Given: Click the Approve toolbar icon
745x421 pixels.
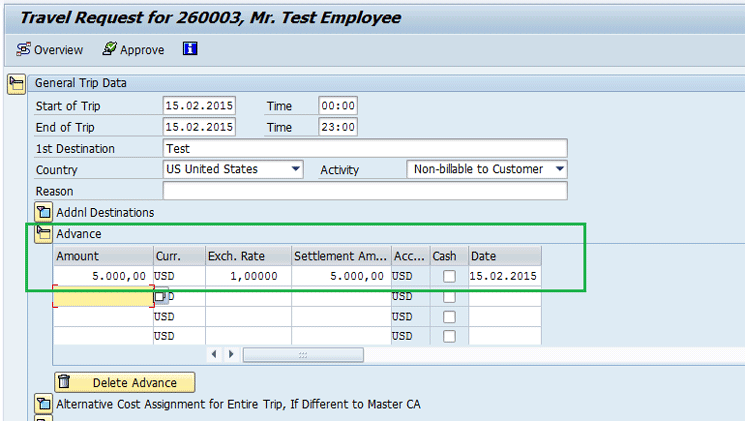Looking at the screenshot, I should coord(110,49).
